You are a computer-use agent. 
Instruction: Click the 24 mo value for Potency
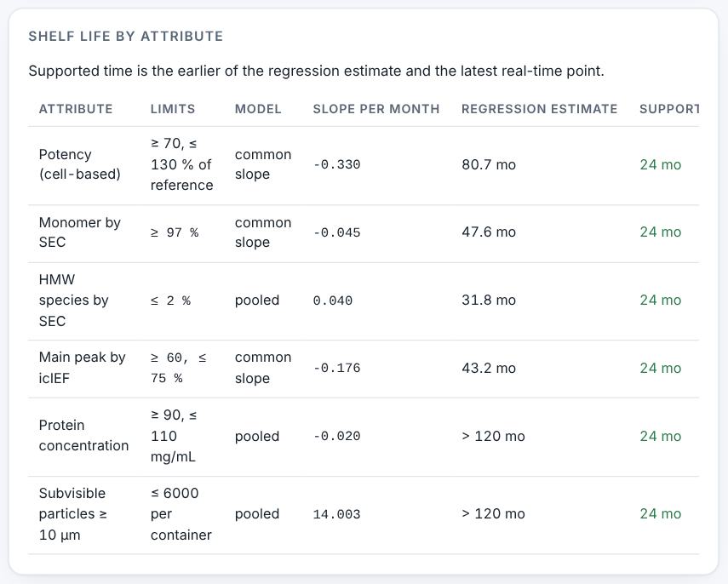(660, 165)
